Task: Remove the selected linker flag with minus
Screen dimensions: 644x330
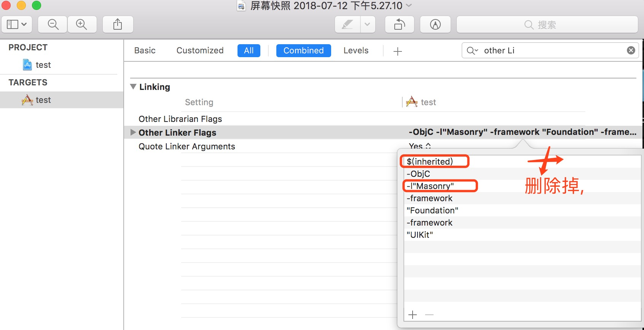Action: point(429,315)
